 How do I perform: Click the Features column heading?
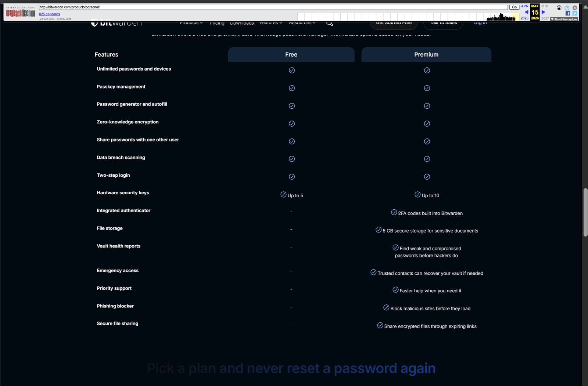point(107,54)
